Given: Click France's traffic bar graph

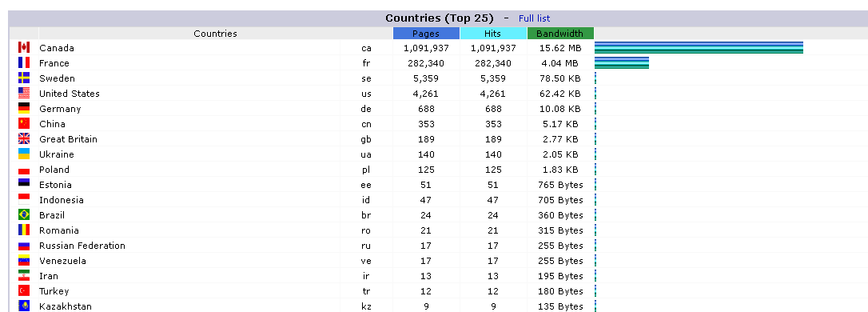Looking at the screenshot, I should (622, 62).
